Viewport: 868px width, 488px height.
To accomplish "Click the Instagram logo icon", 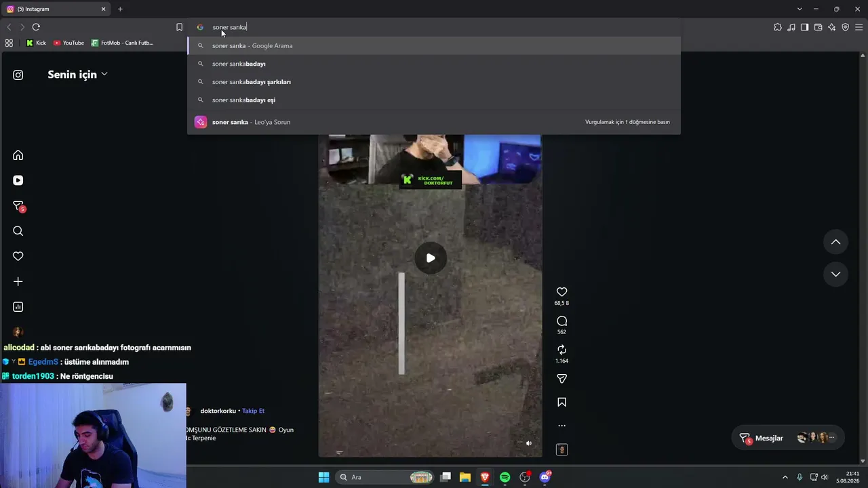I will click(18, 75).
